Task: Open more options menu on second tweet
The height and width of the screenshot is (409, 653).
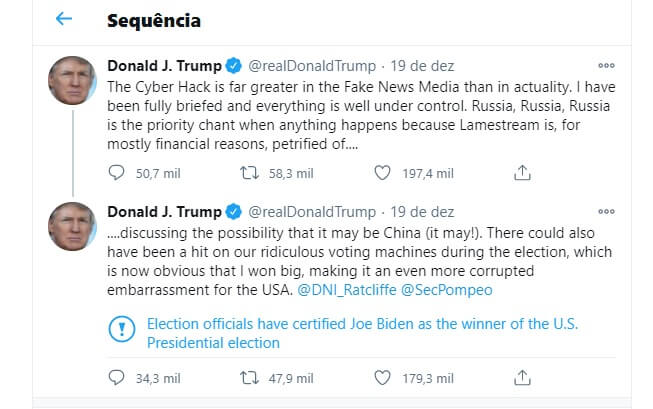Action: click(x=606, y=212)
